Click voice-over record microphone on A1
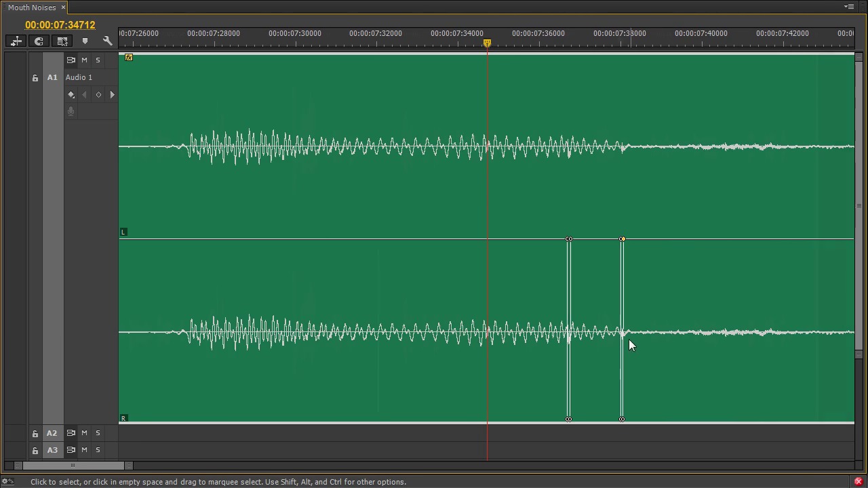868x488 pixels. (x=71, y=111)
